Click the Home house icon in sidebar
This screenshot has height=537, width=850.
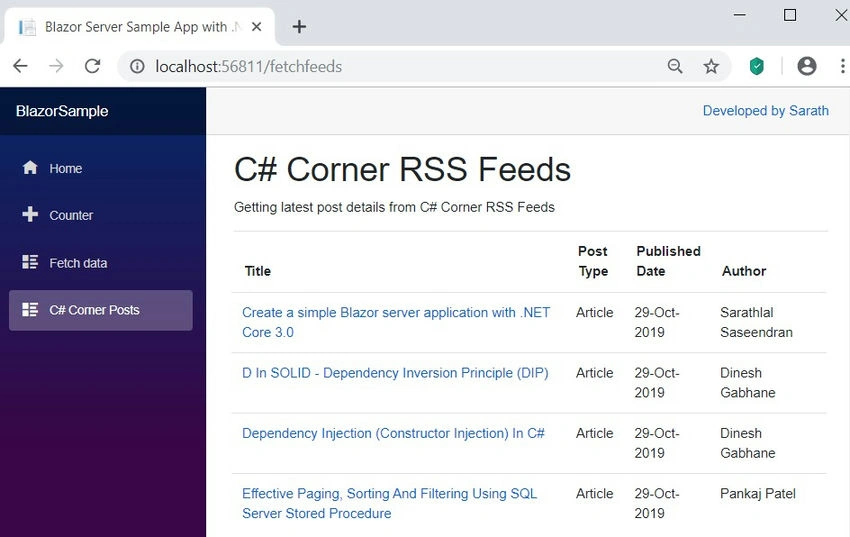pyautogui.click(x=30, y=168)
